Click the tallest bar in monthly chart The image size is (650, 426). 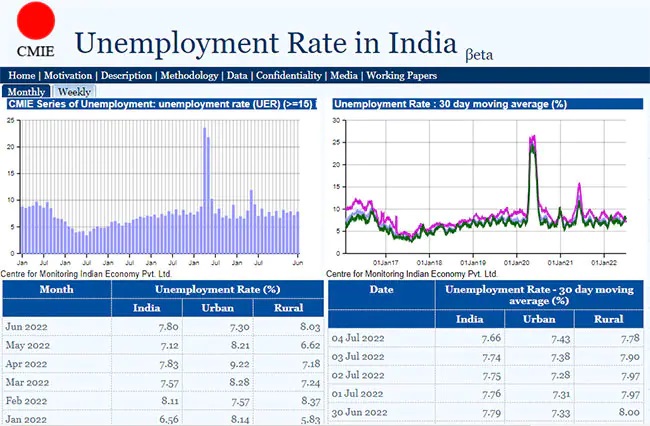[205, 191]
